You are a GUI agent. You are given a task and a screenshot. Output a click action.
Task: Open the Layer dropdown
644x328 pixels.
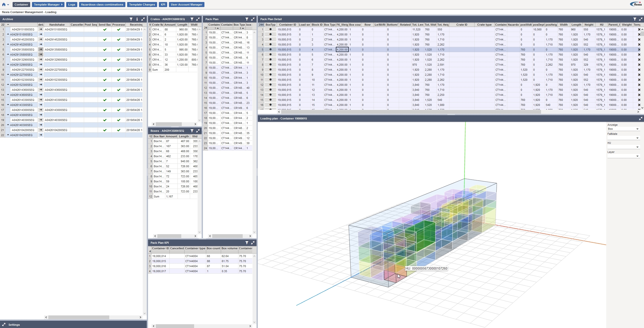click(x=623, y=156)
